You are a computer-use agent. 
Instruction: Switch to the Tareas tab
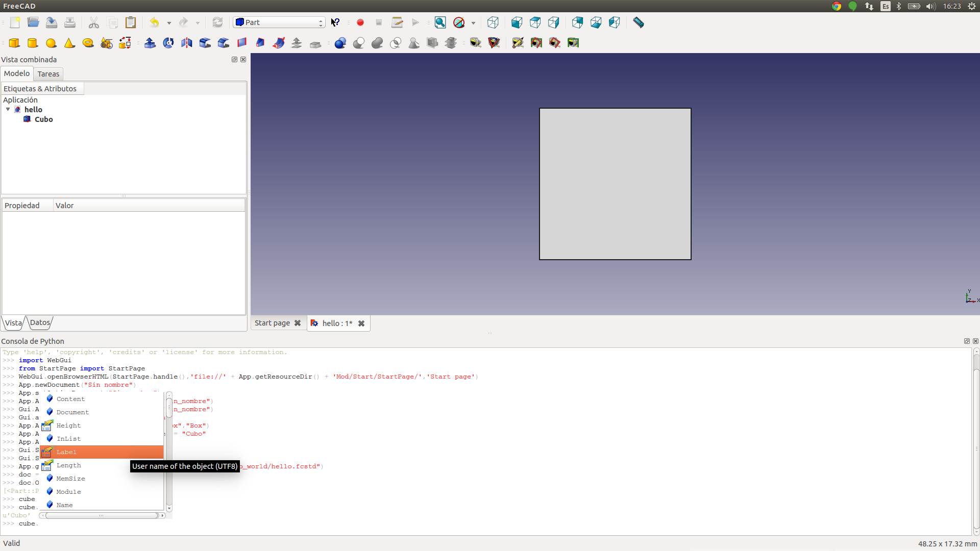[48, 74]
